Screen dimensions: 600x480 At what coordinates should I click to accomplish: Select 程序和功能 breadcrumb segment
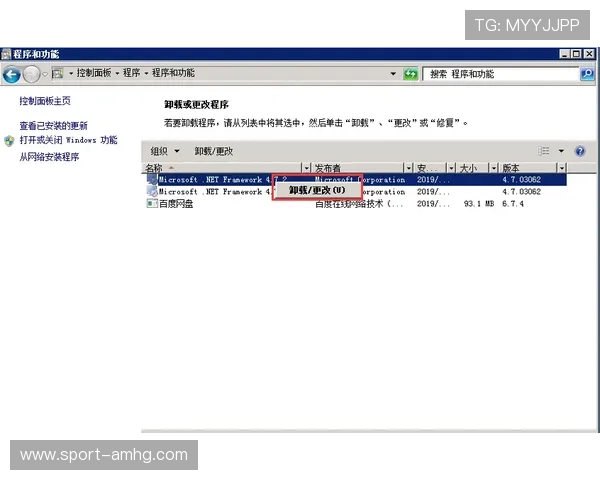[173, 73]
